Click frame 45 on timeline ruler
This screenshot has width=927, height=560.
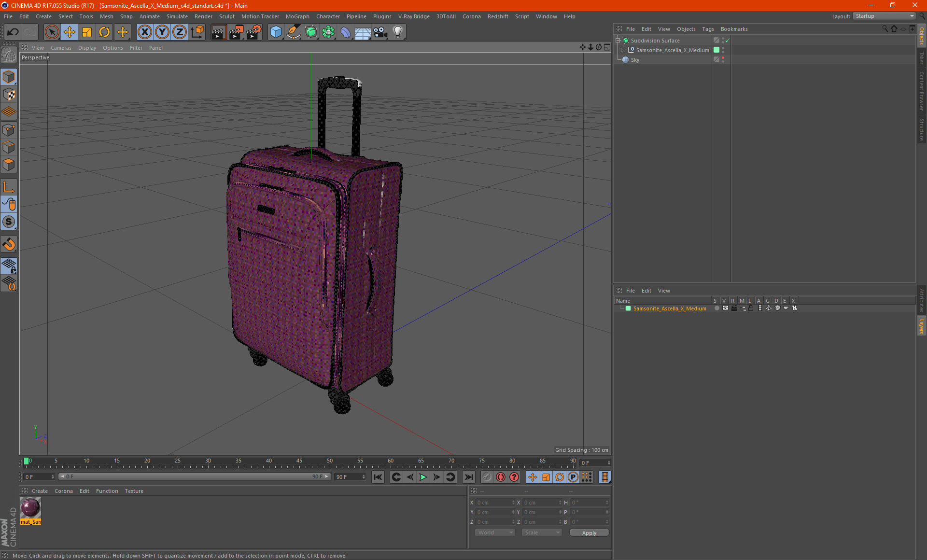click(299, 462)
